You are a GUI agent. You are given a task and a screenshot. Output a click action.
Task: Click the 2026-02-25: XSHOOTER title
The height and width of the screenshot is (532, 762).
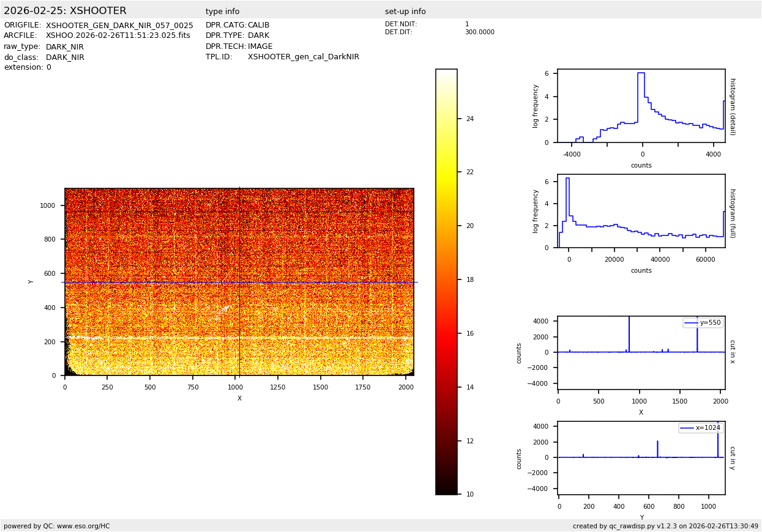pos(65,11)
